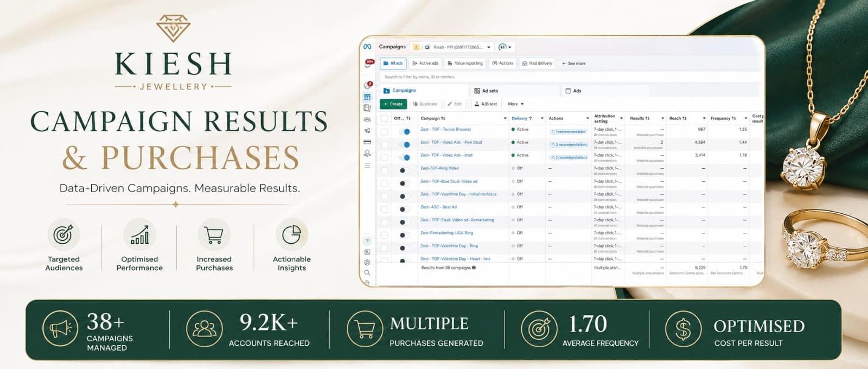Click the A/B test button
Image resolution: width=868 pixels, height=369 pixels.
pyautogui.click(x=486, y=104)
